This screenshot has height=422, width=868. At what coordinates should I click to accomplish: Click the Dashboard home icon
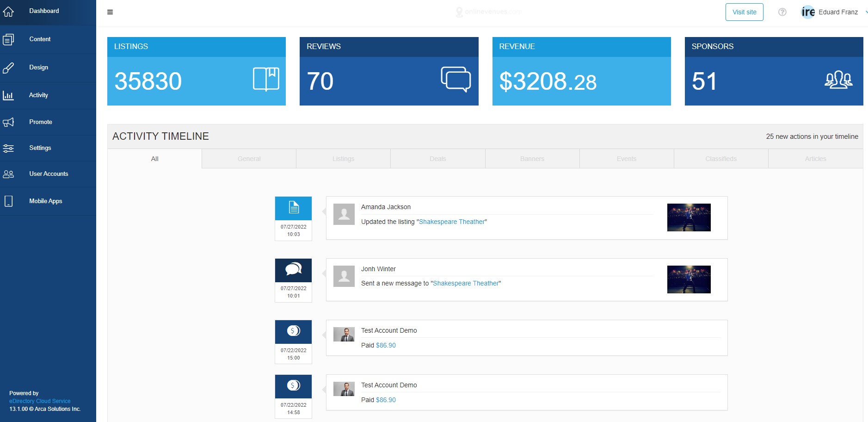pos(8,12)
